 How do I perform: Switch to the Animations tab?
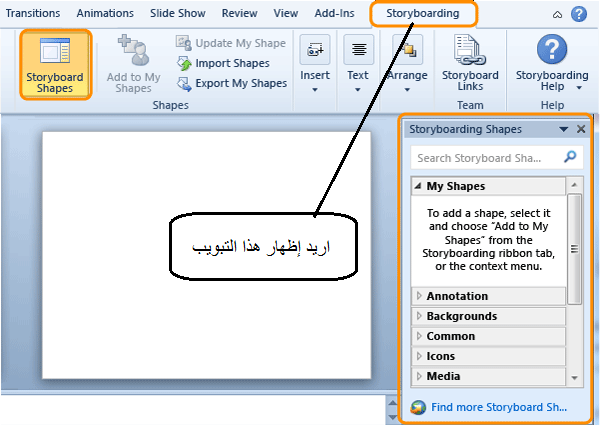(x=105, y=13)
